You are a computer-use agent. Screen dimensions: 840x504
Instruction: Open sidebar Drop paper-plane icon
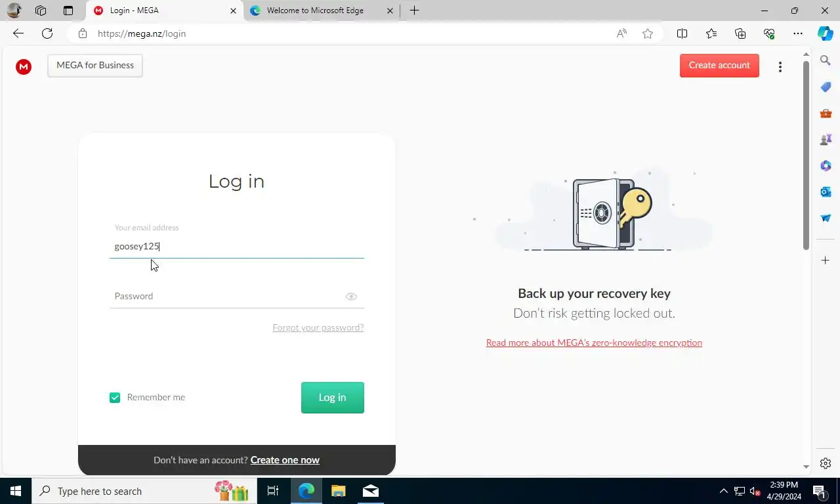(x=826, y=218)
